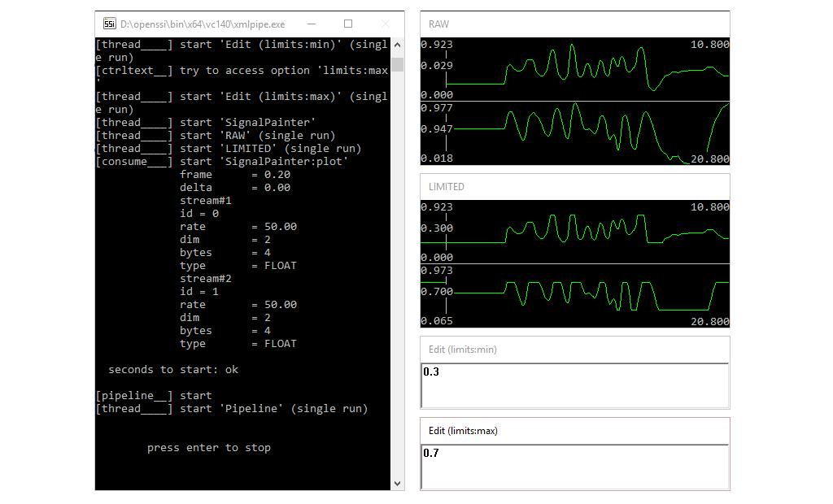Click the scrollbar up arrow in the console
Screen dimensions: 833x504
point(397,45)
